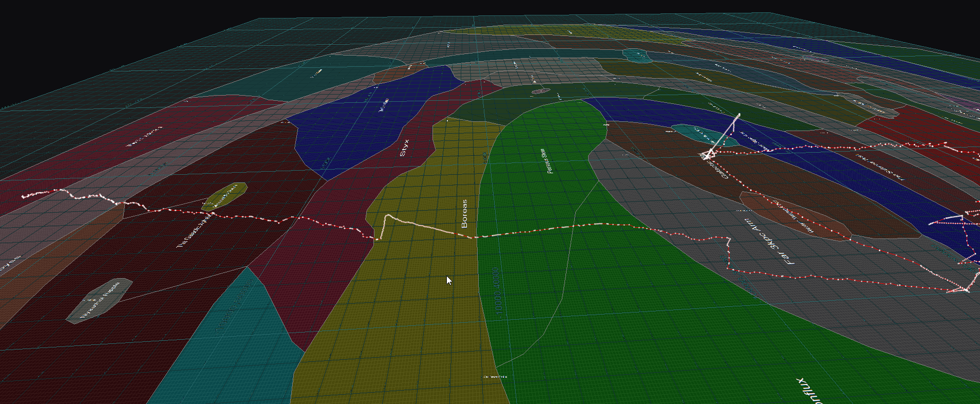Select the Far 3kpc Arm label

point(769,241)
